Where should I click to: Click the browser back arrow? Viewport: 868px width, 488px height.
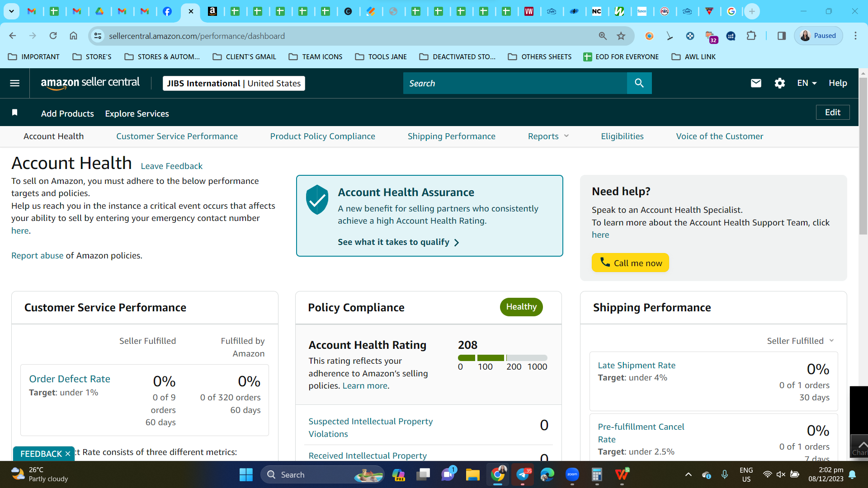tap(13, 36)
